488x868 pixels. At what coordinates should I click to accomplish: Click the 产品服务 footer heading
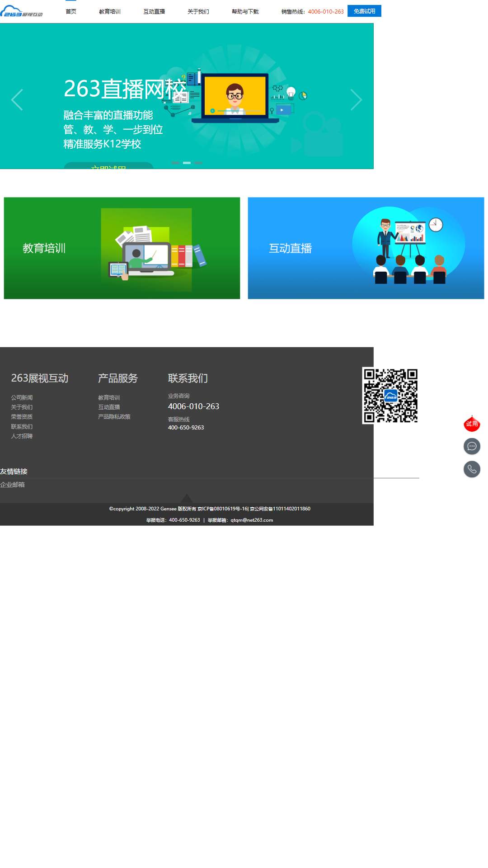pos(118,378)
